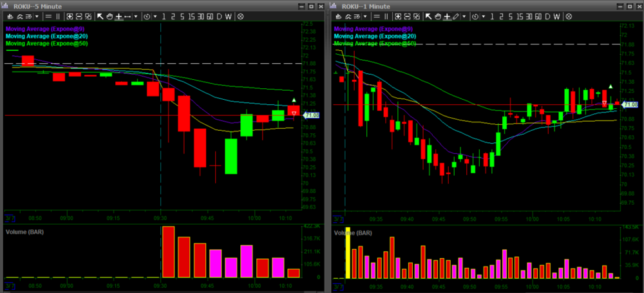Click the clock time-range icon in 1 Minute chart
This screenshot has height=293, width=644.
click(x=475, y=16)
